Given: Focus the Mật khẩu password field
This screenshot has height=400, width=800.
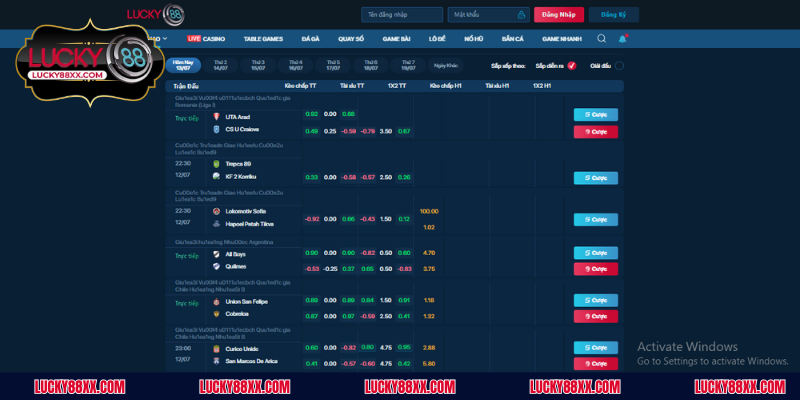Looking at the screenshot, I should (x=488, y=15).
